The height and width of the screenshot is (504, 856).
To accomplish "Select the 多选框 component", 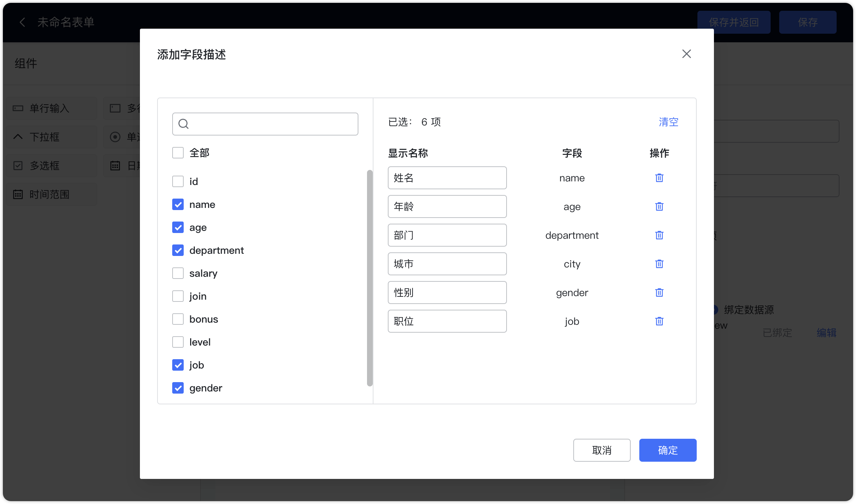I will click(x=52, y=166).
